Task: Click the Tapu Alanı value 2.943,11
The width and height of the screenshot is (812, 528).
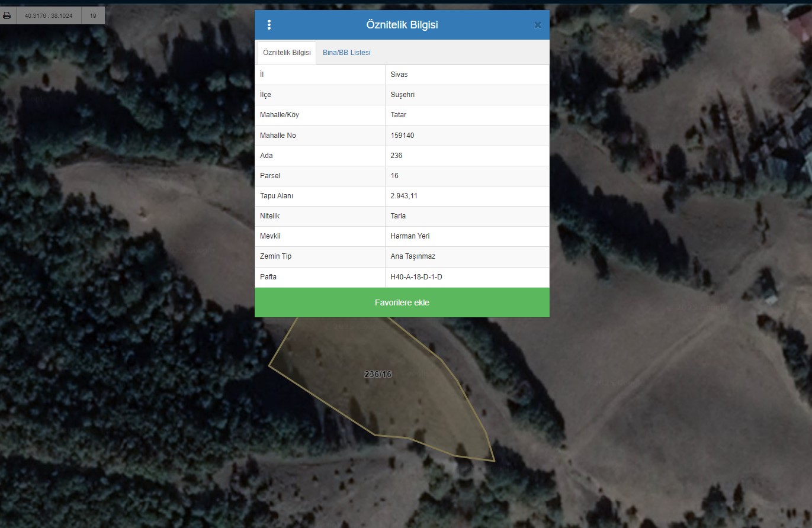Action: click(x=405, y=196)
